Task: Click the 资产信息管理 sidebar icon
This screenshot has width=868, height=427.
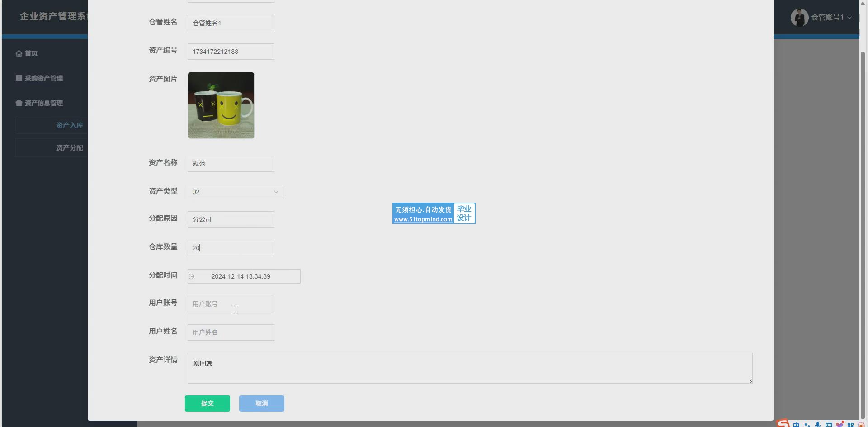Action: click(x=19, y=103)
